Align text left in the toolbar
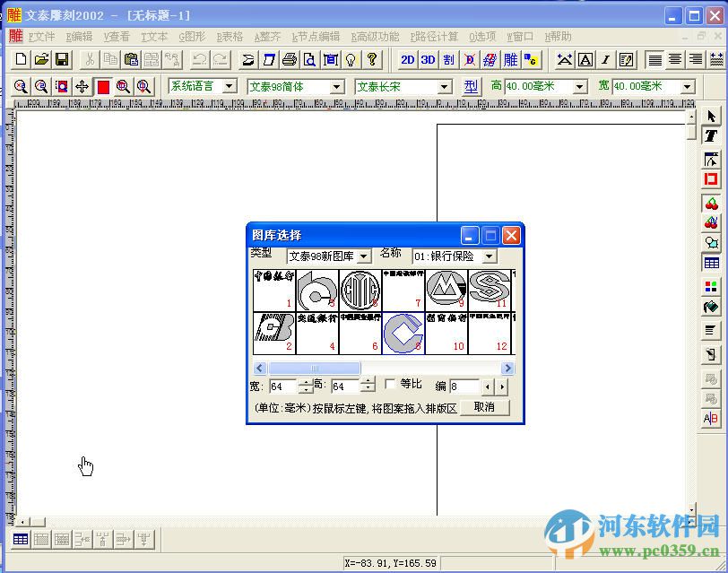This screenshot has height=573, width=728. pyautogui.click(x=654, y=59)
